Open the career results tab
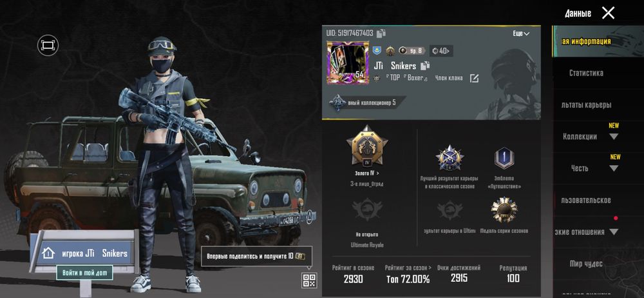The image size is (644, 298). pos(586,105)
